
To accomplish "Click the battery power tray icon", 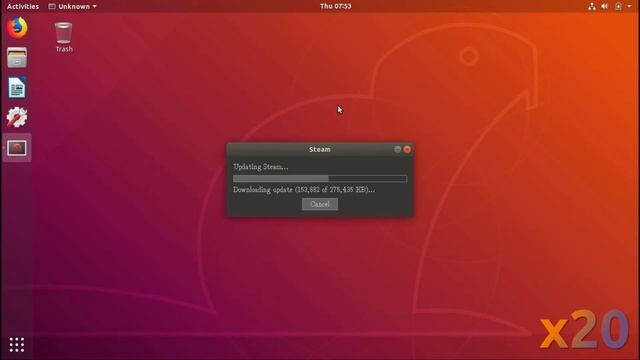I will coord(618,6).
